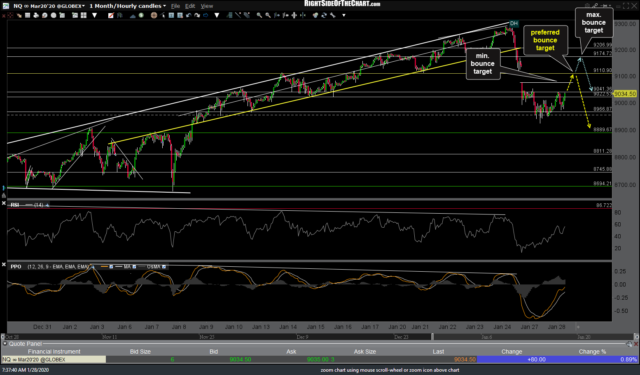Open the View menu
The image size is (640, 375).
207,6
